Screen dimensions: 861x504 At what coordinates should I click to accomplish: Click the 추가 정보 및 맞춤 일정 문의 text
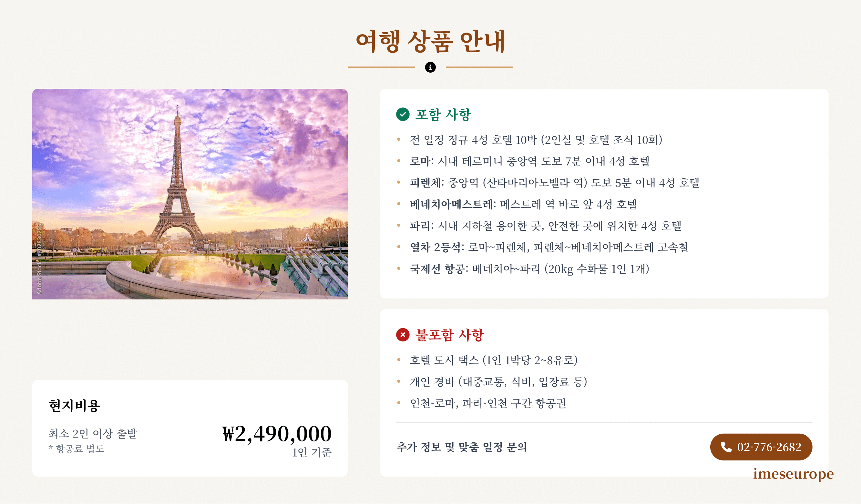(461, 447)
